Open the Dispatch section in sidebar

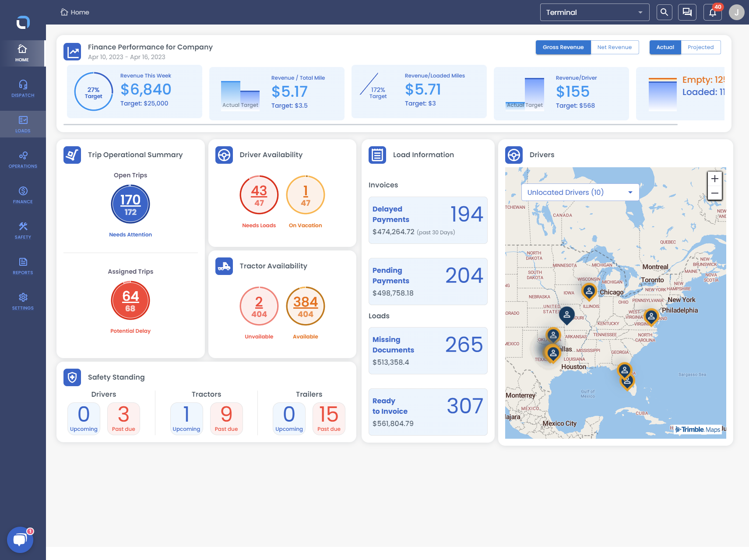23,88
